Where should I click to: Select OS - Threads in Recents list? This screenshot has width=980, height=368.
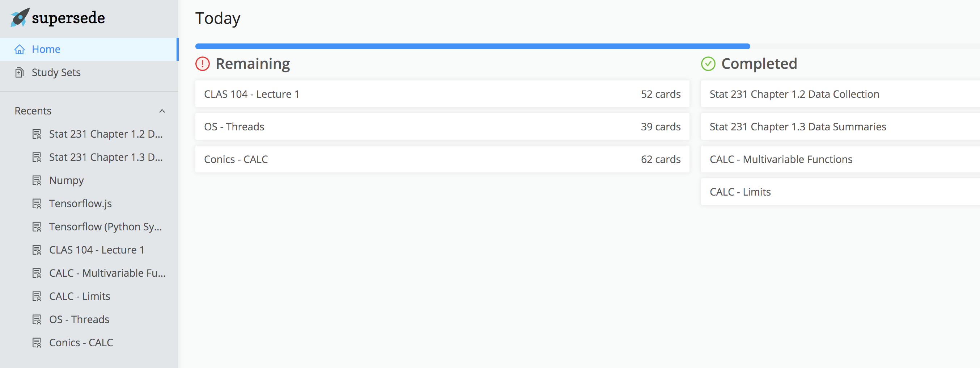[79, 319]
